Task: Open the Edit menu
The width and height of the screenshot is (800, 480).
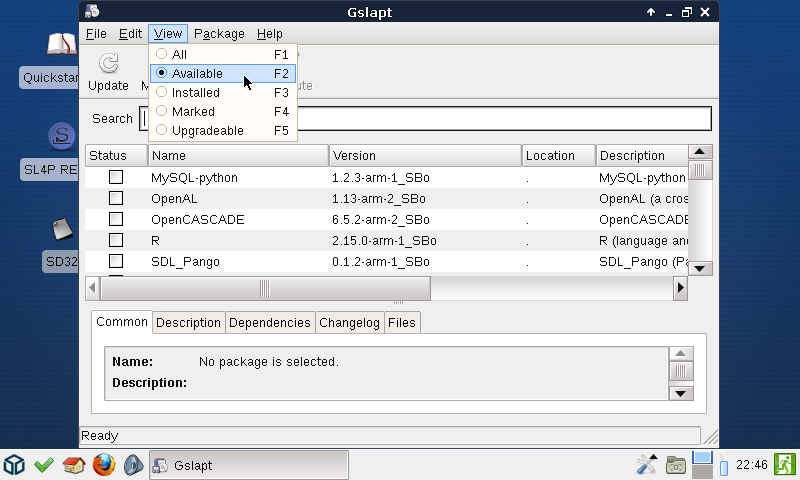Action: point(130,34)
